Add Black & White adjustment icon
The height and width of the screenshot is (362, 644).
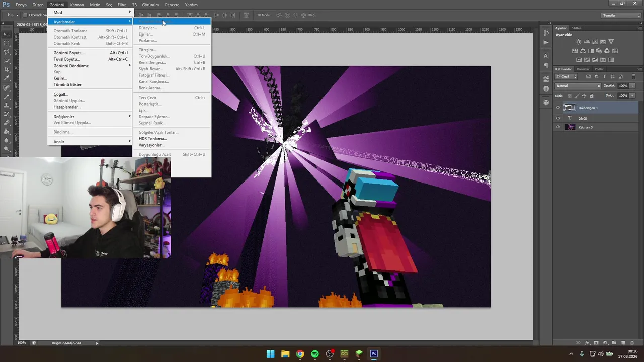click(x=591, y=51)
